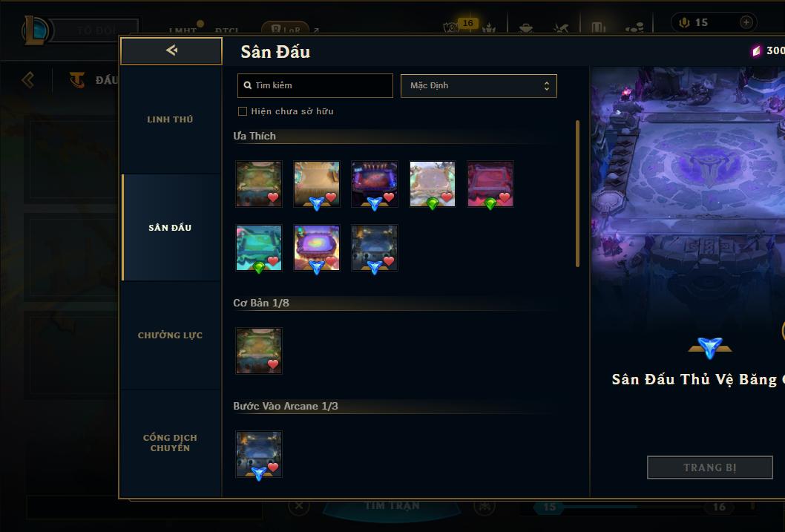Toggle the 'Hiện chưa sở hữu' checkbox

(243, 111)
